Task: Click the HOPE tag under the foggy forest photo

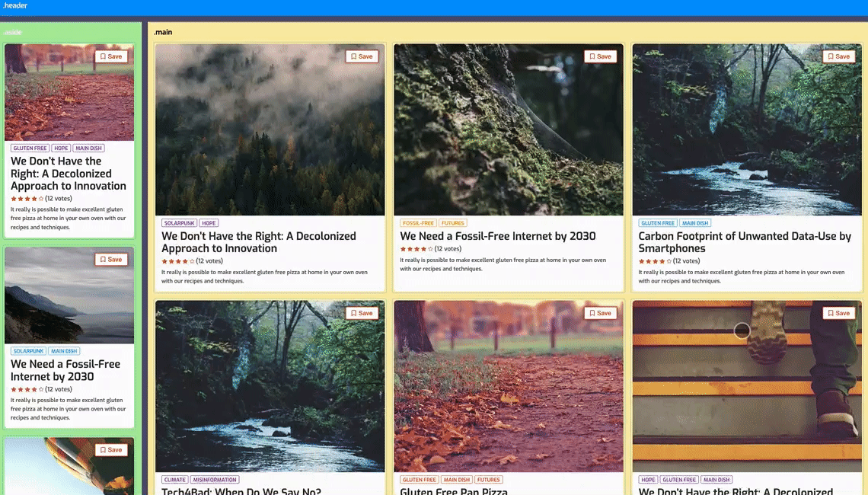Action: [209, 223]
